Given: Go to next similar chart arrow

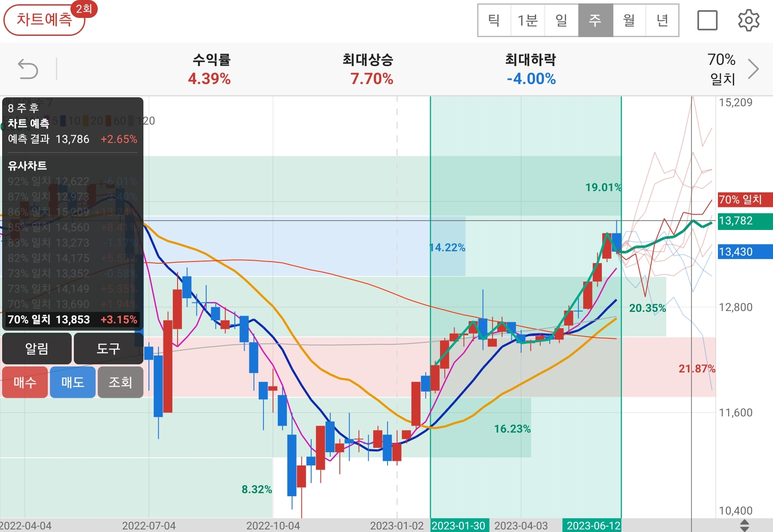Looking at the screenshot, I should point(753,69).
